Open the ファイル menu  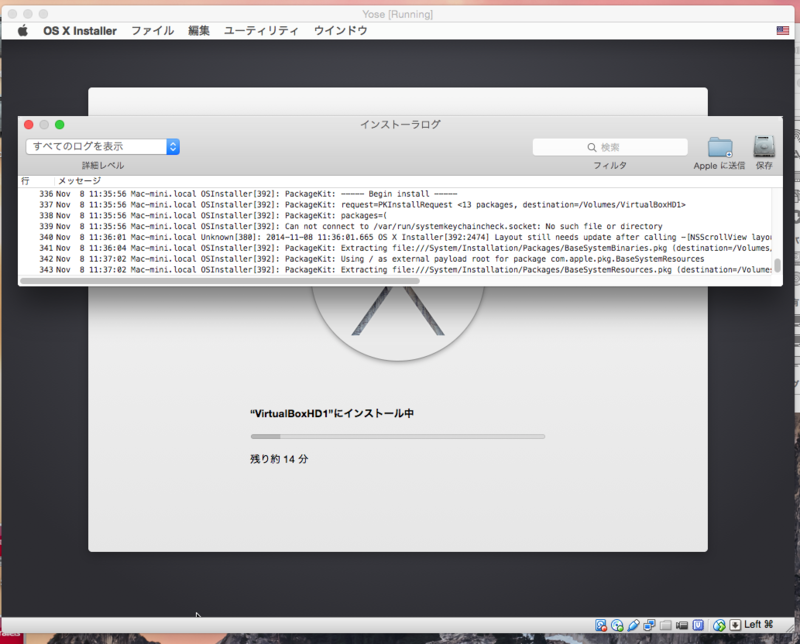pyautogui.click(x=153, y=31)
